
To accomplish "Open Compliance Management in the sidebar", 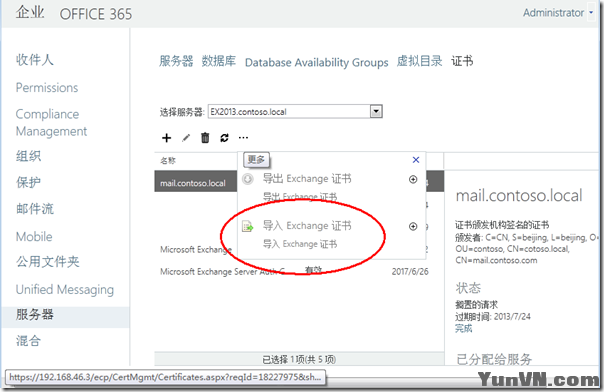I will pos(51,122).
